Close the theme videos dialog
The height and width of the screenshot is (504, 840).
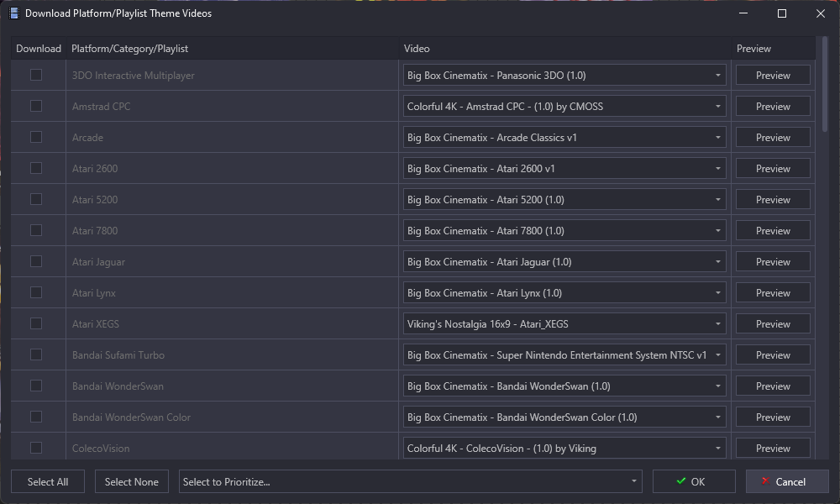820,13
